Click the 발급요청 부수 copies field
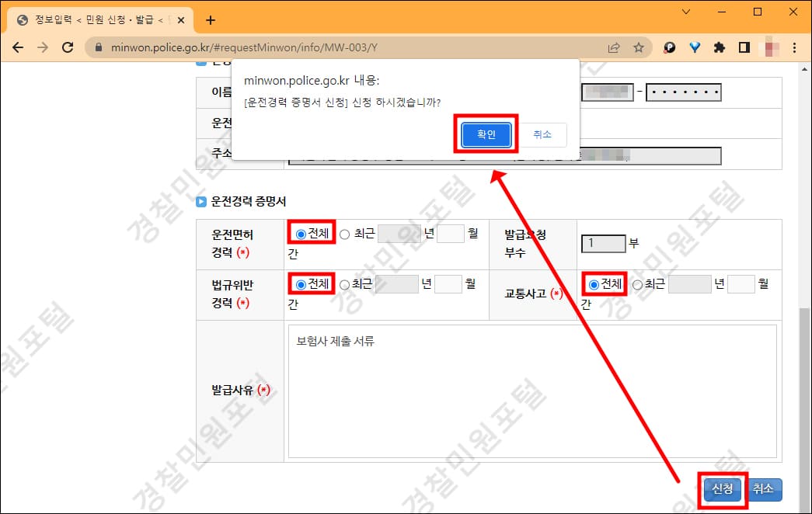Viewport: 812px width, 514px height. point(604,243)
